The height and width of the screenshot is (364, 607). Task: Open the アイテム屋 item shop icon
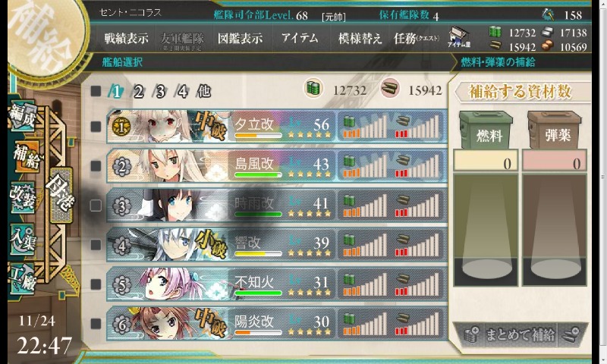click(459, 38)
